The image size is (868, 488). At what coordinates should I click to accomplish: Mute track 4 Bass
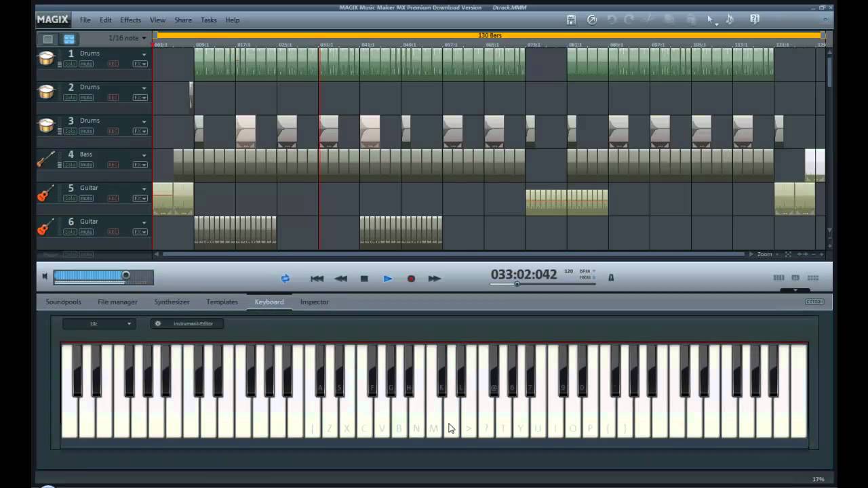pyautogui.click(x=86, y=165)
